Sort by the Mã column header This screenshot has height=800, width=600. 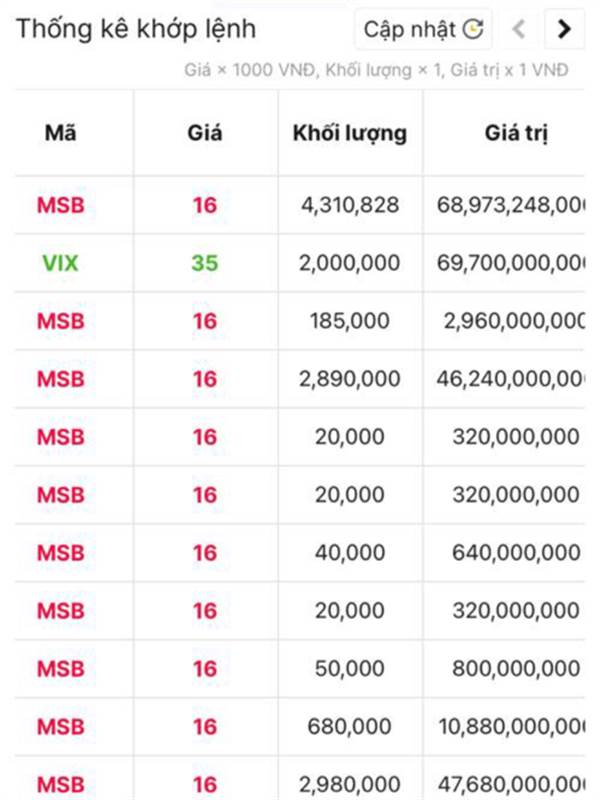[x=61, y=133]
